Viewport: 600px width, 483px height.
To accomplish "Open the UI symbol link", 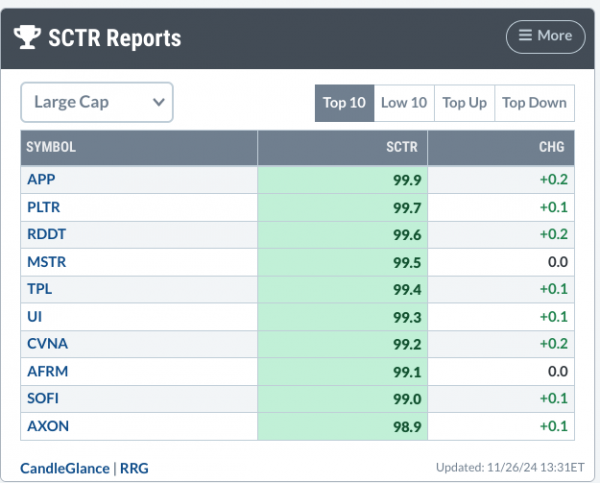I will [34, 317].
